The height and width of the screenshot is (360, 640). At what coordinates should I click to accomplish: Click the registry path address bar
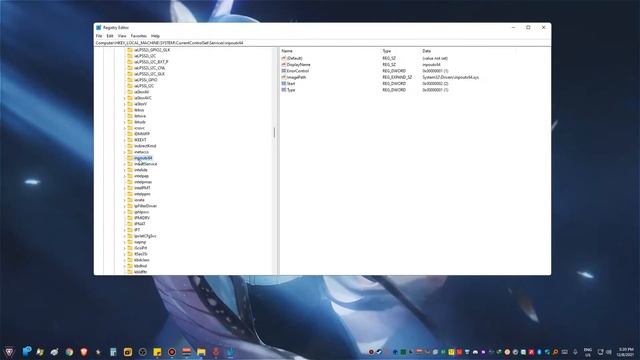[322, 43]
